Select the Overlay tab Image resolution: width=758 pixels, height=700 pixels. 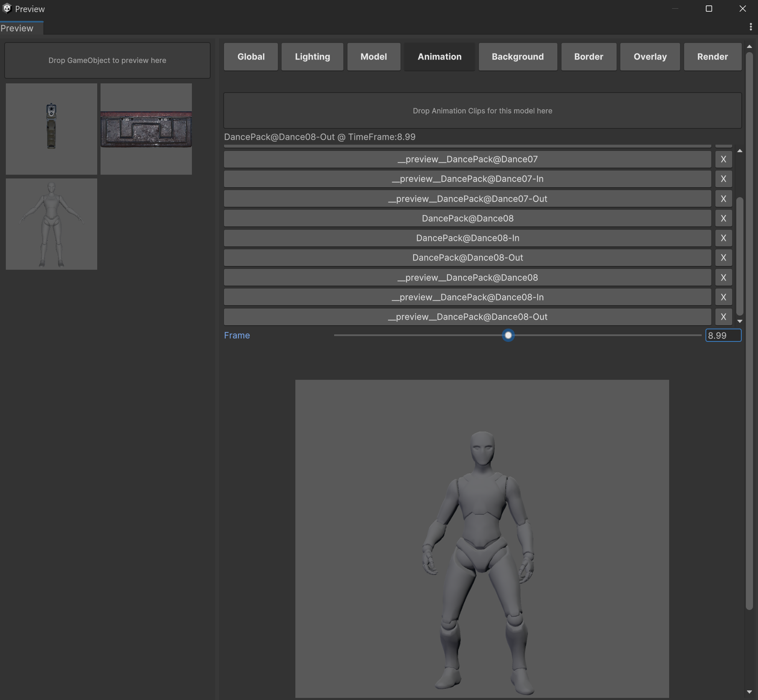click(x=650, y=57)
